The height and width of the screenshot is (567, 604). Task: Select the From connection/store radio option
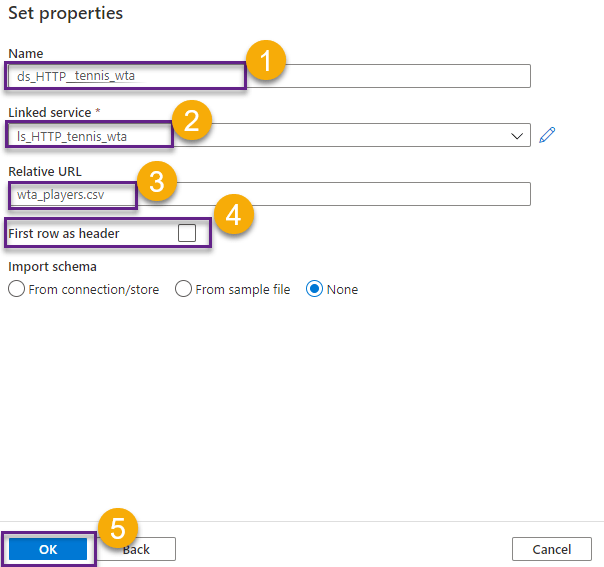click(17, 289)
